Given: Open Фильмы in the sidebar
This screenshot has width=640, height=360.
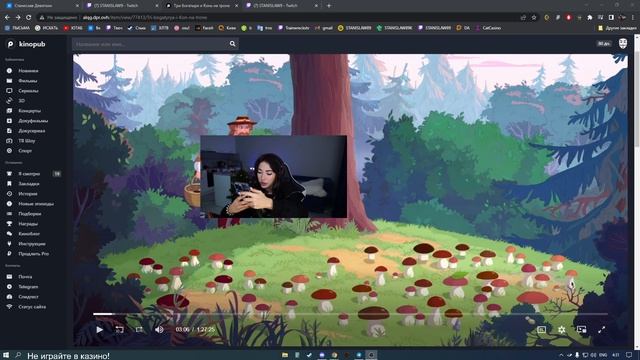Looking at the screenshot, I should pos(27,81).
